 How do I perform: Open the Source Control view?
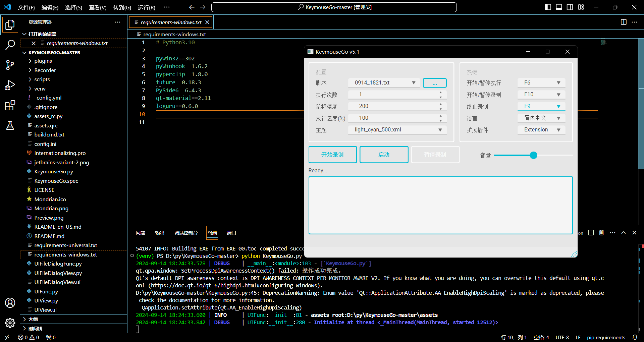point(10,65)
